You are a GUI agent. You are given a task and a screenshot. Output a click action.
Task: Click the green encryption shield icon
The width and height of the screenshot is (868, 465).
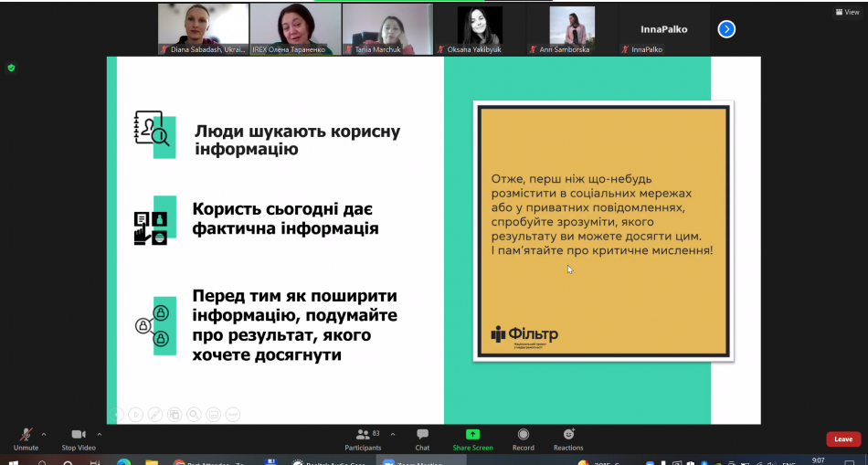coord(11,68)
